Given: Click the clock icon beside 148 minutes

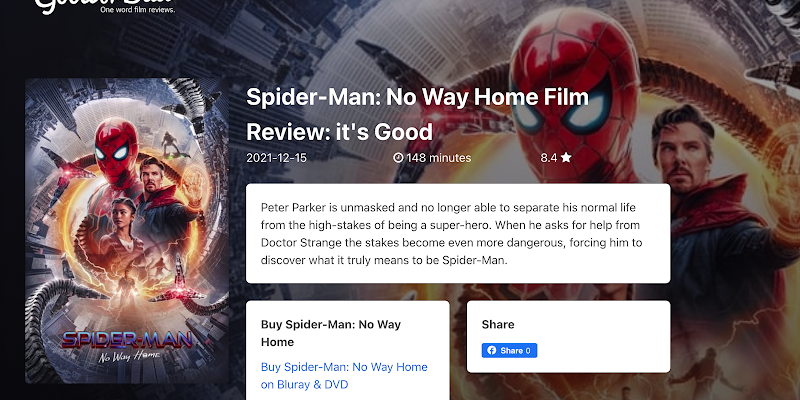Looking at the screenshot, I should (398, 158).
